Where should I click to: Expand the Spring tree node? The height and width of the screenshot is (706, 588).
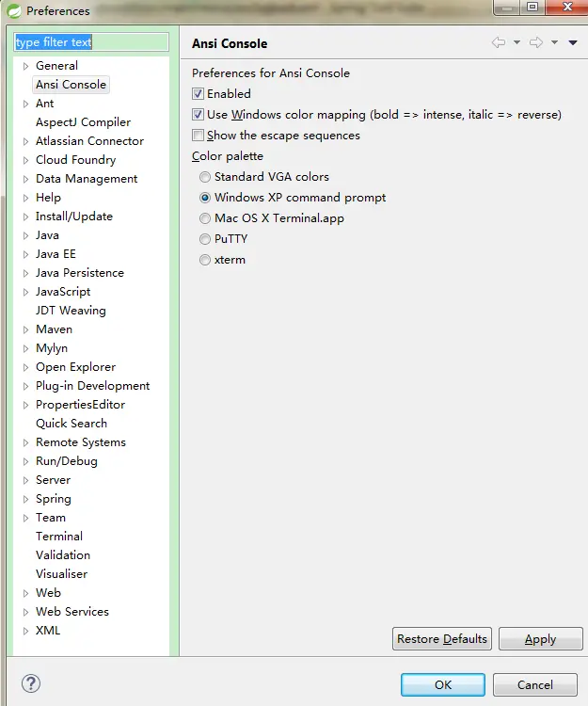point(25,499)
